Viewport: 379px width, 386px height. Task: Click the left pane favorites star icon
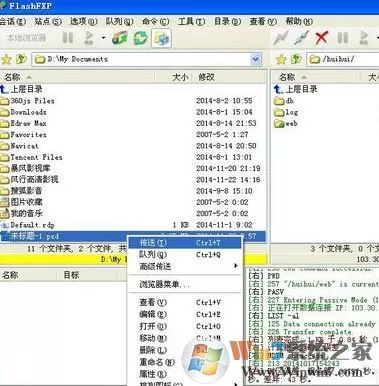click(6, 60)
